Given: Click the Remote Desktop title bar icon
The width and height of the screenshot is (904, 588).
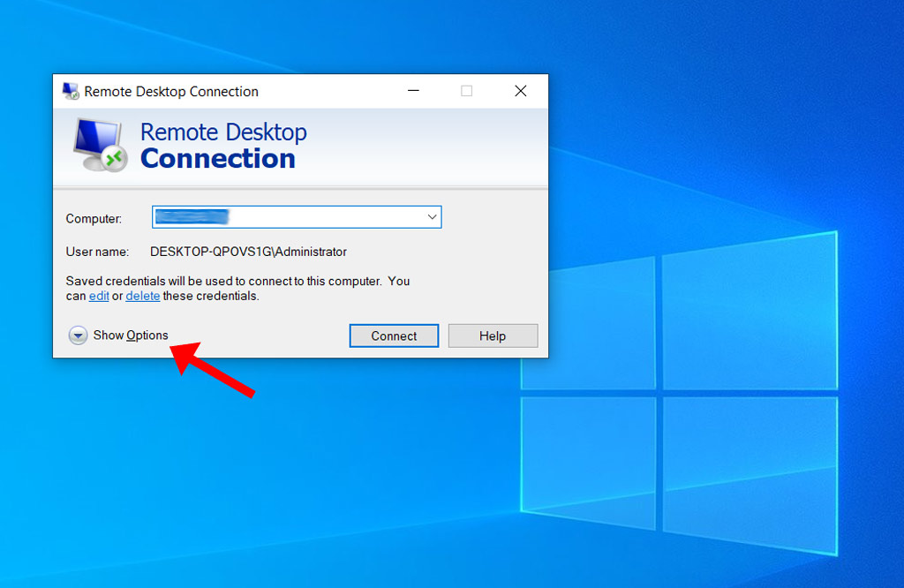Looking at the screenshot, I should (x=71, y=91).
